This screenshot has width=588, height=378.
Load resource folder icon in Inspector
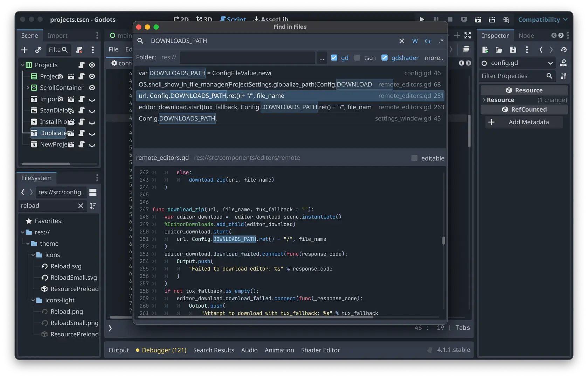[499, 50]
